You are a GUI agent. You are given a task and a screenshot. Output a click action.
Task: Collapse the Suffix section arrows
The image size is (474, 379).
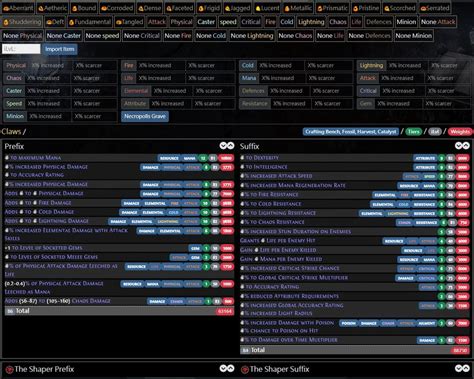[462, 146]
